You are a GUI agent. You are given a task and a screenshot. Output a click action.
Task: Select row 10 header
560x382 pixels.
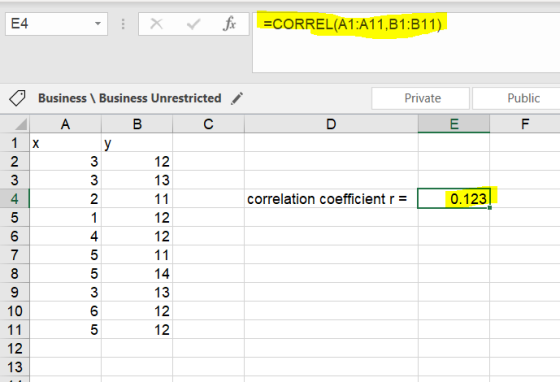14,311
